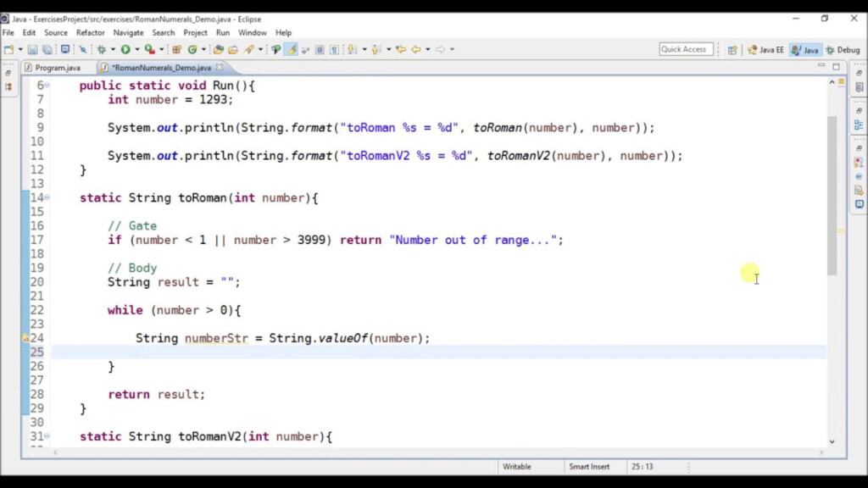Open the File menu

[8, 33]
